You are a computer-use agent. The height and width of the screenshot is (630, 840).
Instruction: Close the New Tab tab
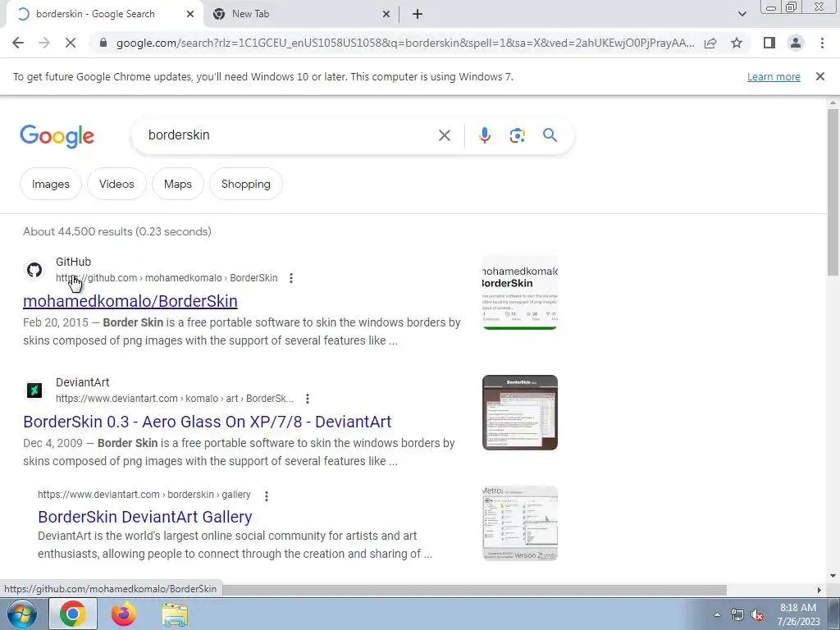pyautogui.click(x=386, y=15)
